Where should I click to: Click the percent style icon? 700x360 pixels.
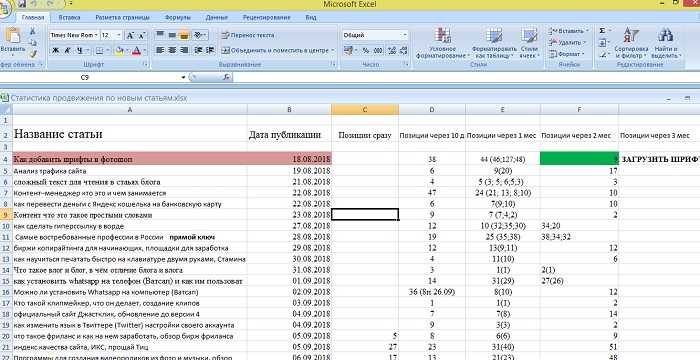click(x=366, y=50)
